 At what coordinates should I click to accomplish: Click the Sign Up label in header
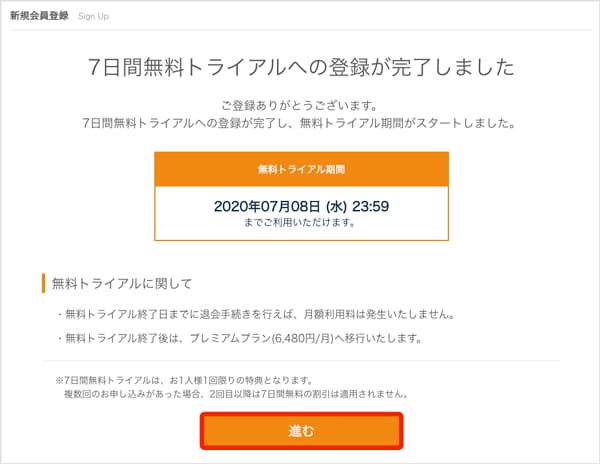click(x=94, y=18)
